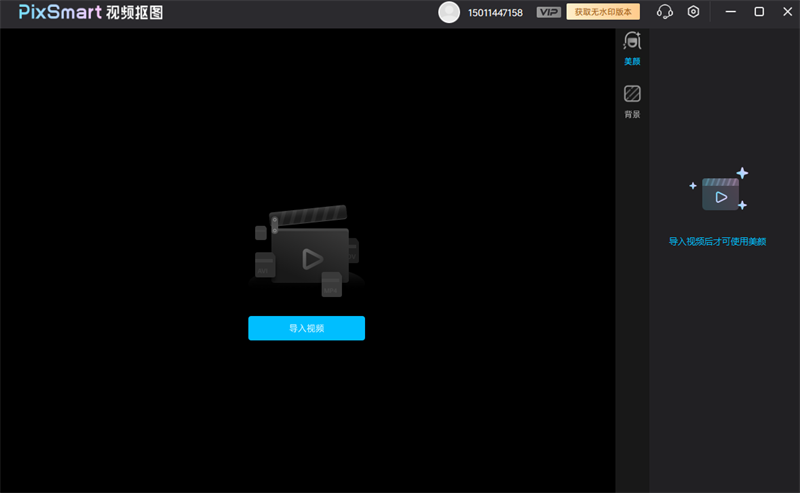This screenshot has height=493, width=800.
Task: Maximize the PixSmart window
Action: pyautogui.click(x=759, y=12)
